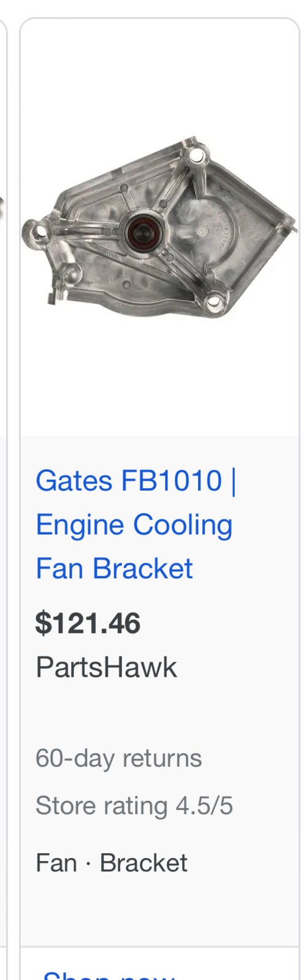306x980 pixels.
Task: Click the "Fan" category tag
Action: pos(56,863)
